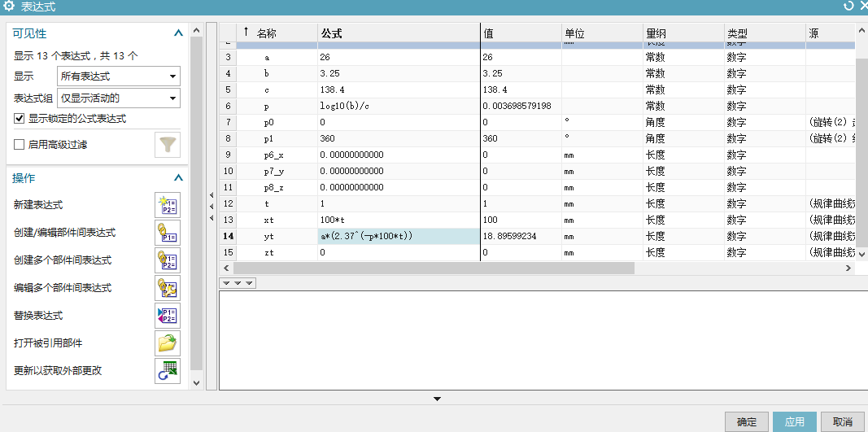Image resolution: width=868 pixels, height=432 pixels.
Task: Click the 确定 button
Action: 746,421
